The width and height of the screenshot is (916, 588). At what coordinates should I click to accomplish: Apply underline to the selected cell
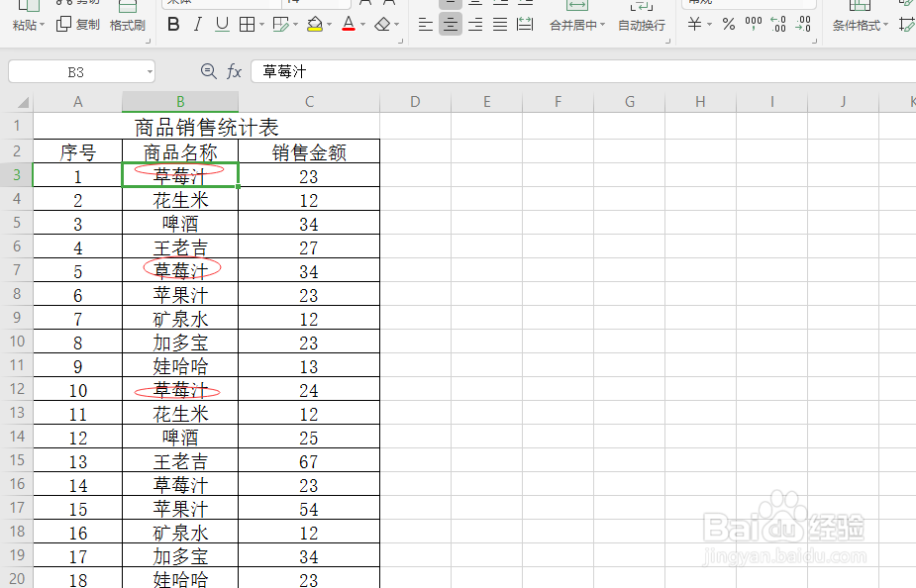click(220, 25)
